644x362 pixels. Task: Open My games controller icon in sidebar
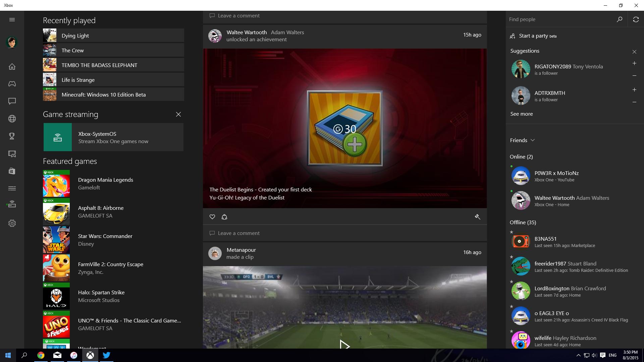coord(12,84)
